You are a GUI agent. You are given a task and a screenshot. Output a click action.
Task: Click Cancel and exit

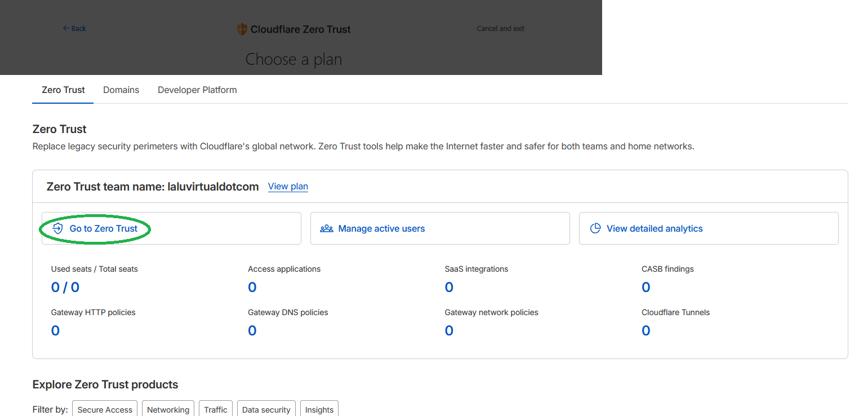coord(500,28)
